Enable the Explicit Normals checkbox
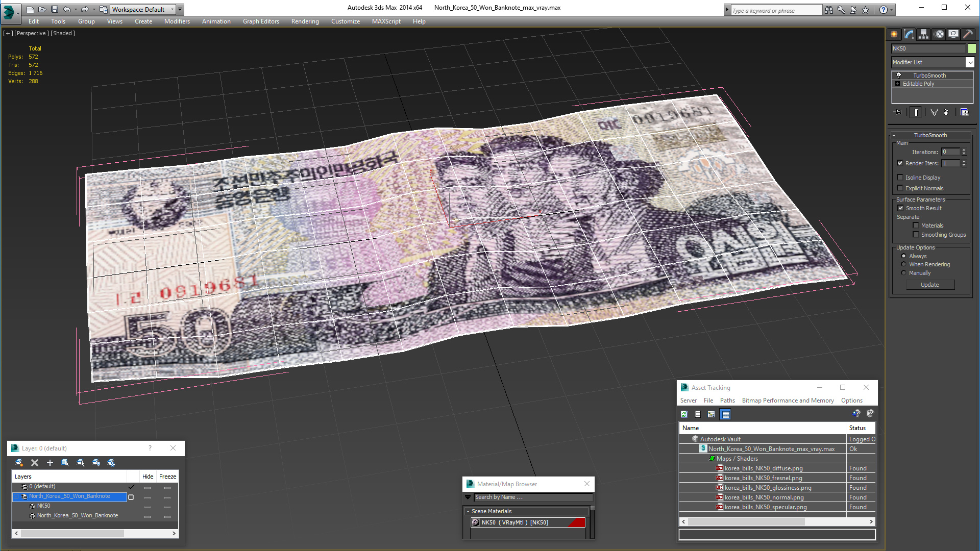The width and height of the screenshot is (980, 551). [900, 188]
